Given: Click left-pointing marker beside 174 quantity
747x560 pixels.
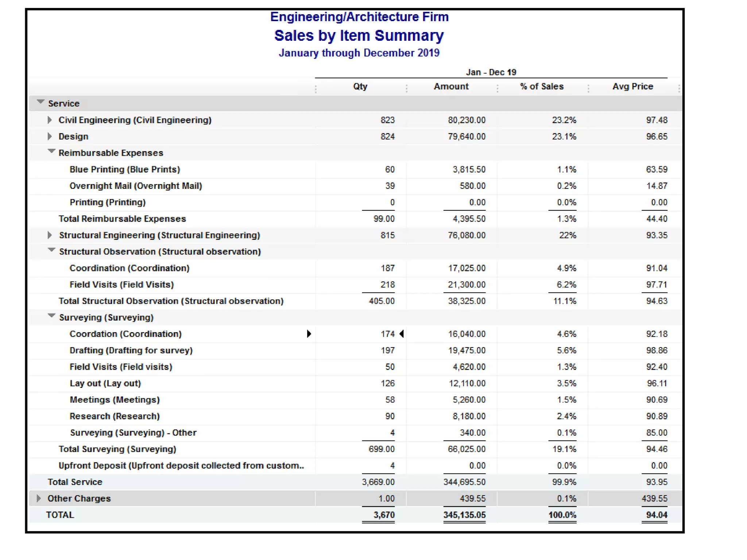Looking at the screenshot, I should point(402,334).
